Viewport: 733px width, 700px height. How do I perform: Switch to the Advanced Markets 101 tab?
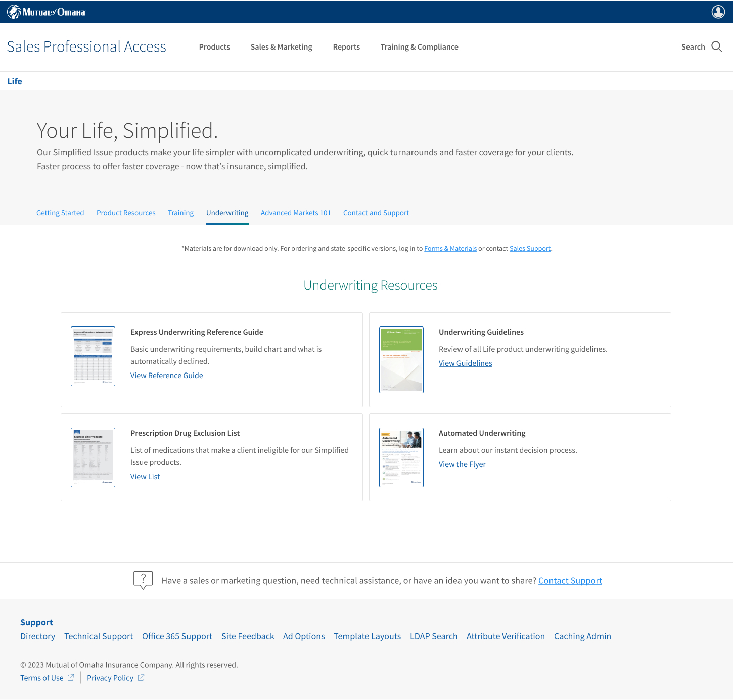pos(296,213)
